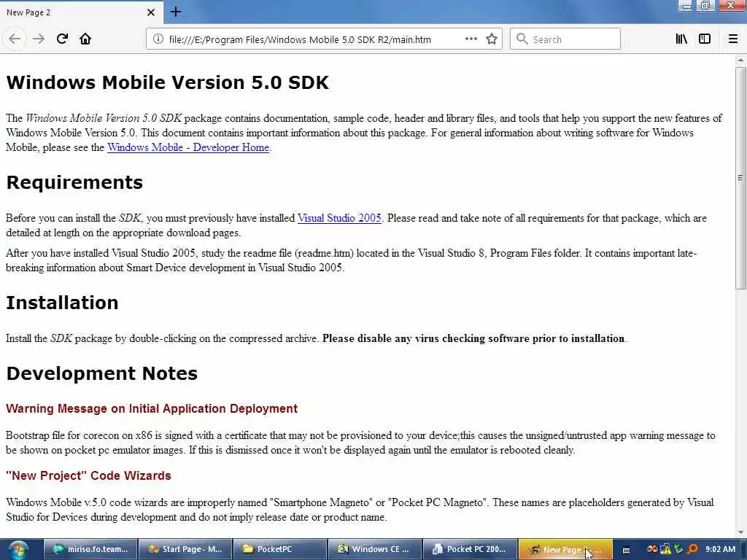
Task: Switch to Windows CE taskbar window
Action: pos(375,550)
